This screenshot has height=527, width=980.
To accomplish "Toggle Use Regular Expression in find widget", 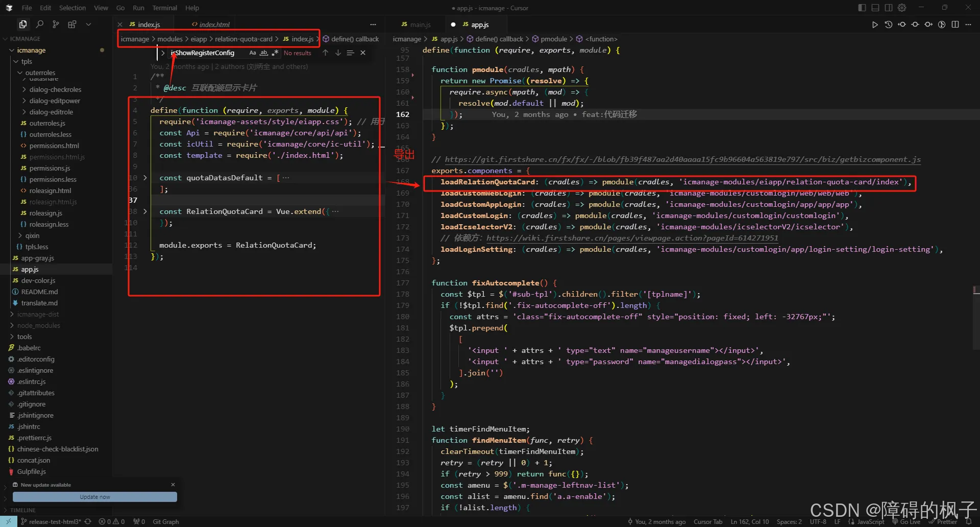I will [275, 53].
